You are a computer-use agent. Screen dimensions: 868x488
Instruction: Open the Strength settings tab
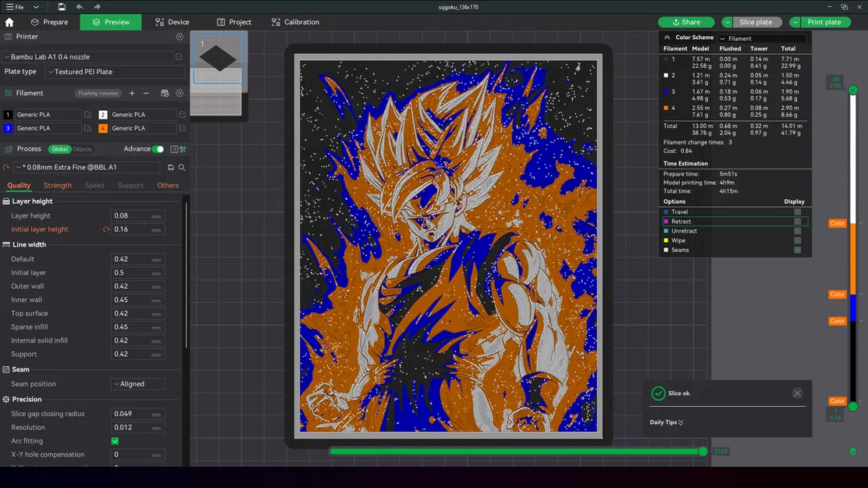click(x=58, y=186)
